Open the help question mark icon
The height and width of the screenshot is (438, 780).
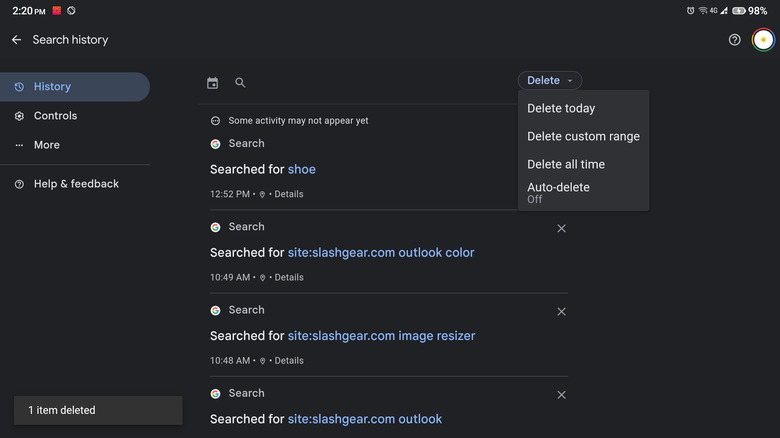(x=735, y=40)
